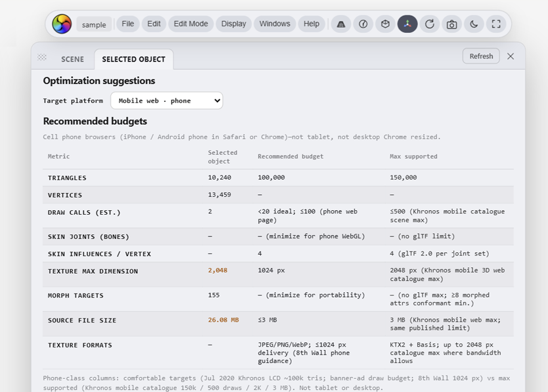Click the 155 morph targets value
548x392 pixels.
pos(214,295)
